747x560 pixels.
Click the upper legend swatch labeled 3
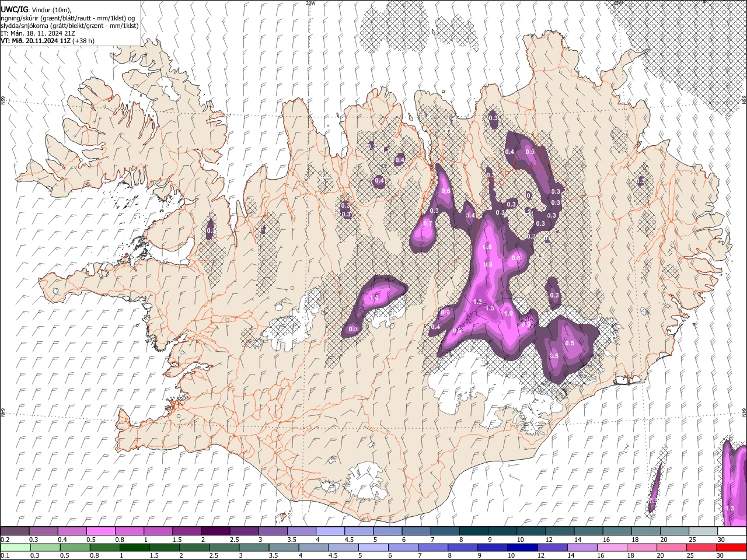(273, 531)
